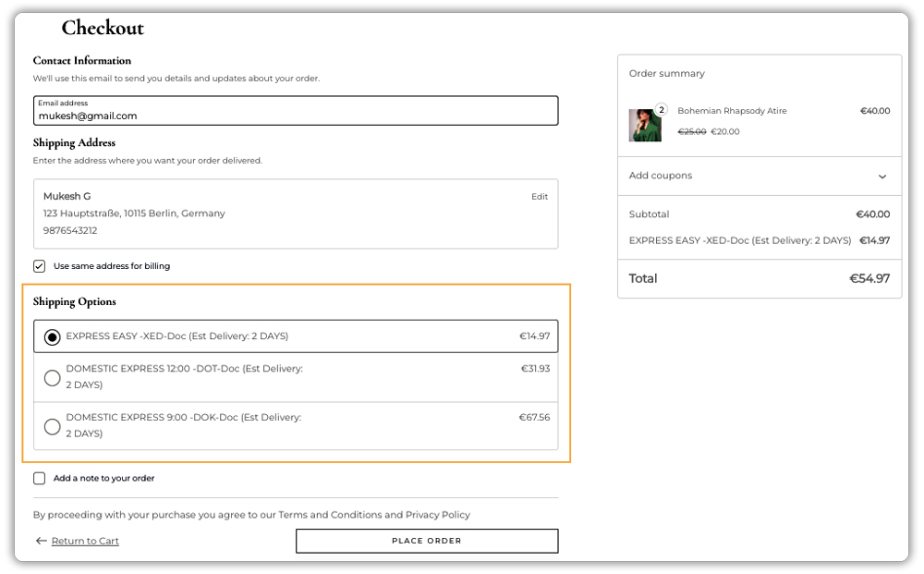Viewport: 924px width, 574px height.
Task: Open the Privacy Policy link
Action: tap(437, 515)
